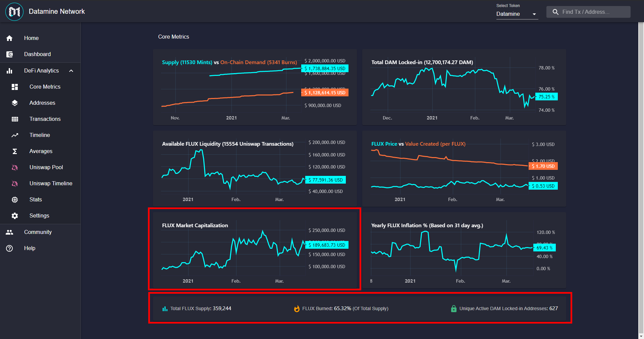
Task: Click Unique Active DAM Locked-in Addresses: 627
Action: 508,309
